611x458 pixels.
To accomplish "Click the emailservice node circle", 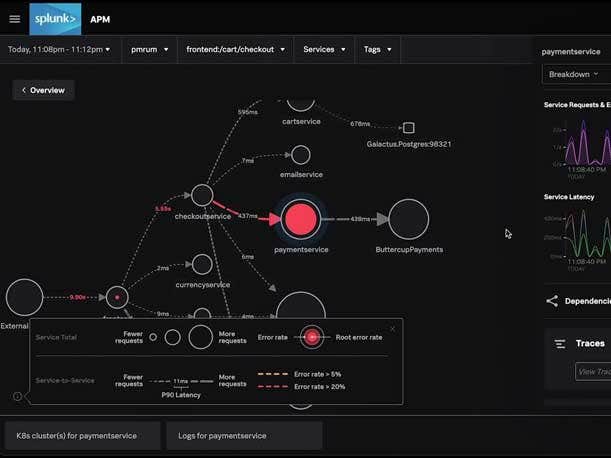I will [x=300, y=155].
